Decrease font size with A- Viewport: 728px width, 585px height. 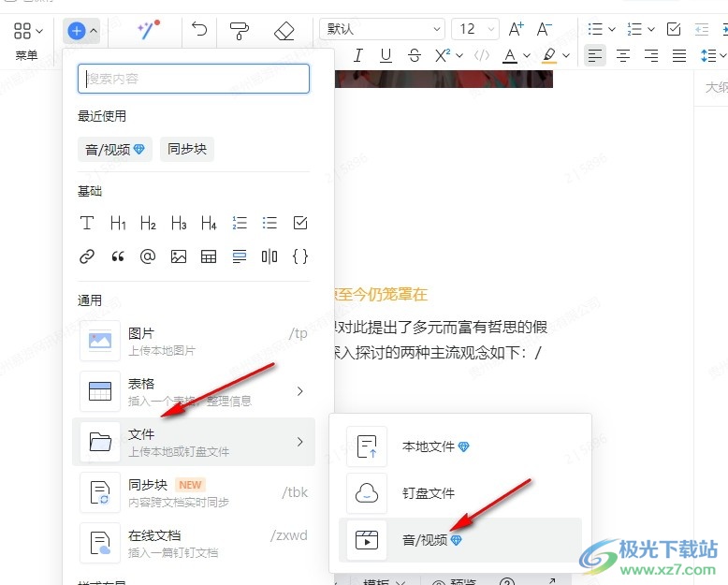pos(545,29)
